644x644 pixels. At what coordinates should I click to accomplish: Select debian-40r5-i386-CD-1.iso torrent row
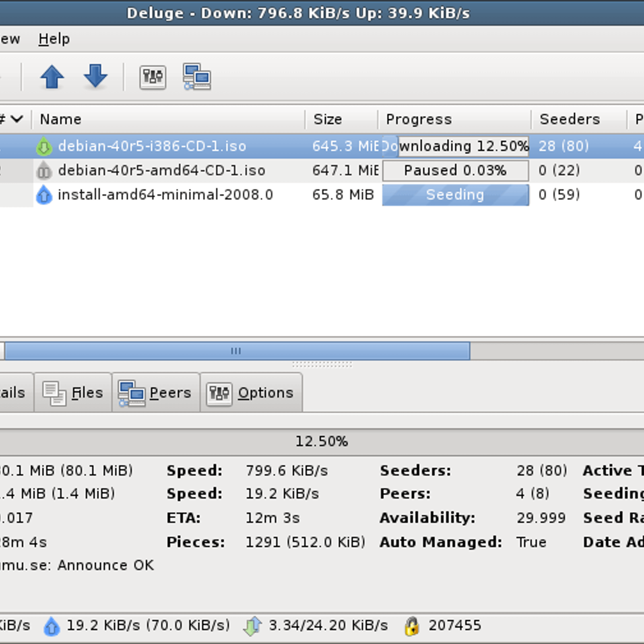pos(322,146)
